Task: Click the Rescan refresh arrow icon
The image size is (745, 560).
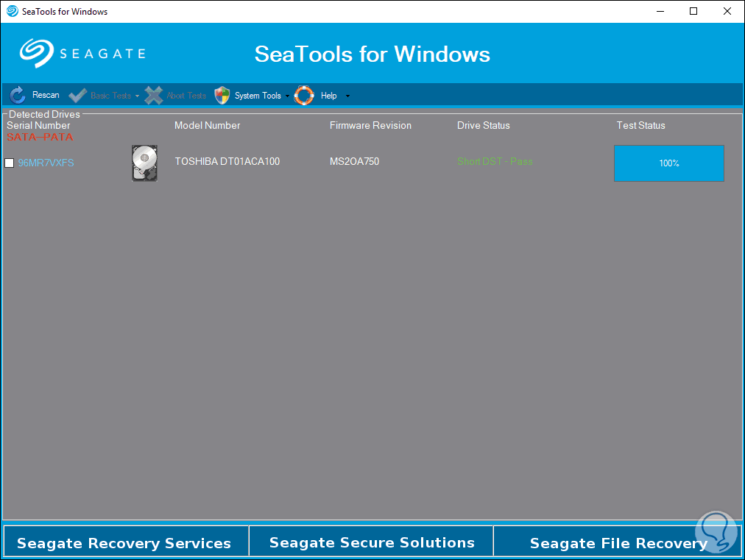Action: click(18, 96)
